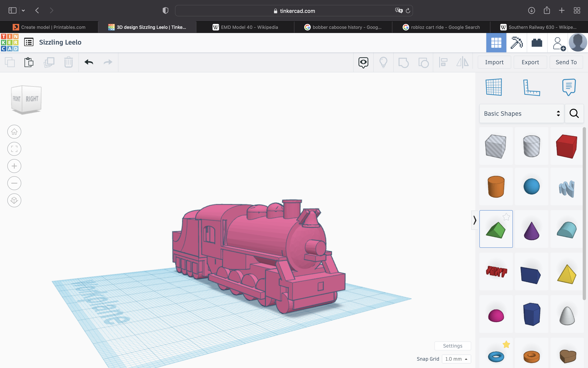Redo the last action
The height and width of the screenshot is (368, 588).
click(108, 62)
